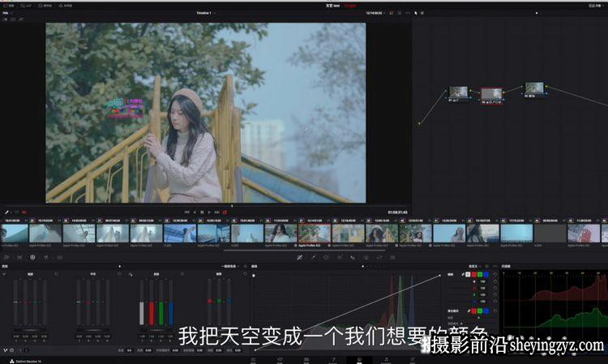This screenshot has height=364, width=608.
Task: Toggle the red channel curve edit button
Action: pos(474,275)
